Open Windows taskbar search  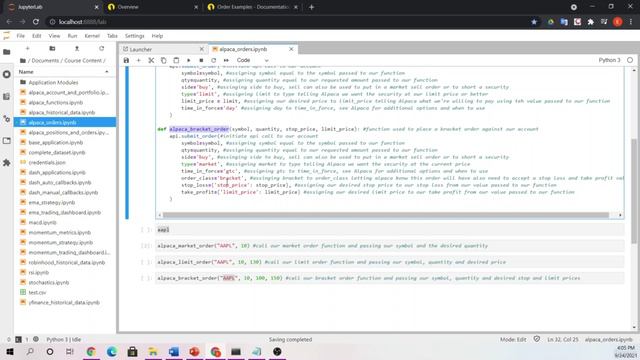point(30,351)
